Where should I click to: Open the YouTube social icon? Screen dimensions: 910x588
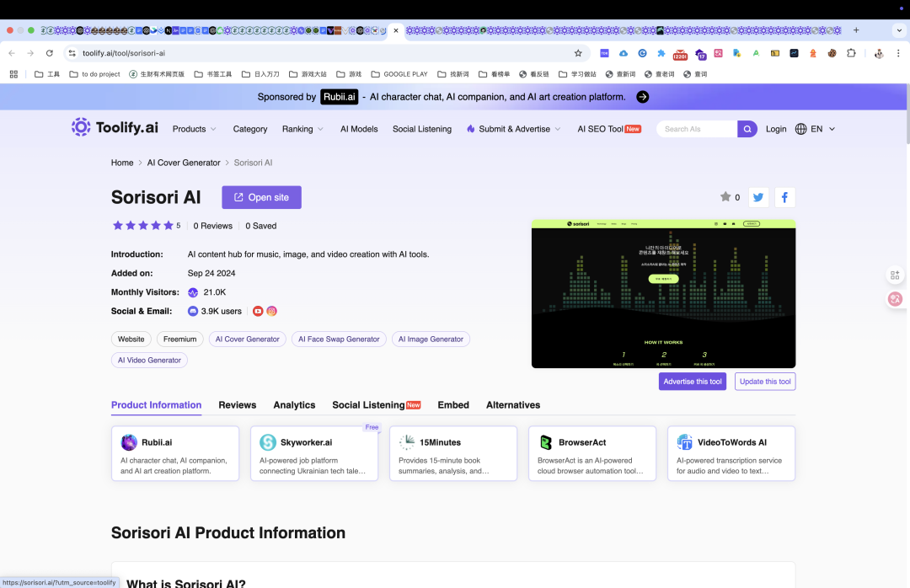259,311
